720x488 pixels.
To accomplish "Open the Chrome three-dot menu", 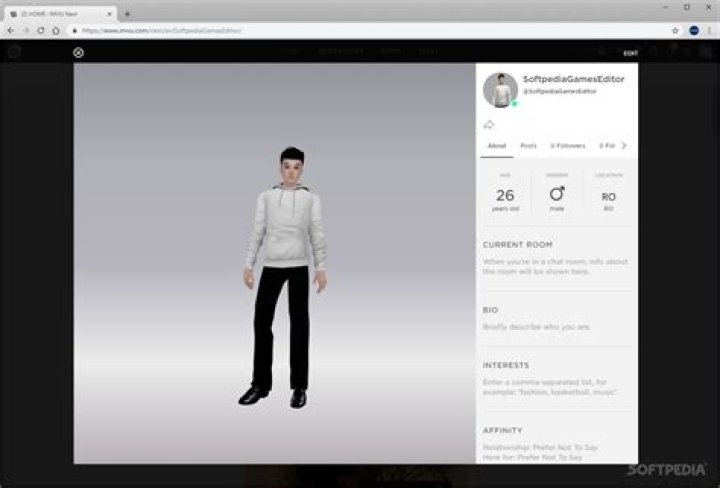I will 709,31.
